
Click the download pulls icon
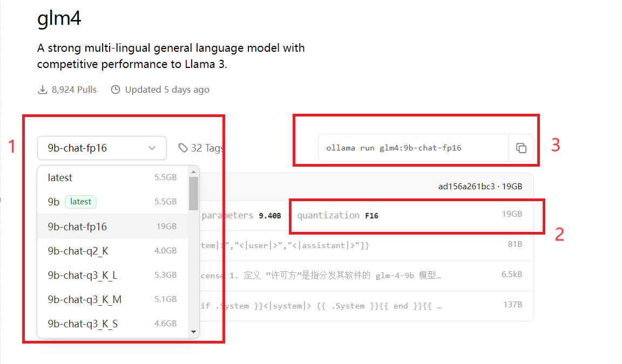pos(43,90)
